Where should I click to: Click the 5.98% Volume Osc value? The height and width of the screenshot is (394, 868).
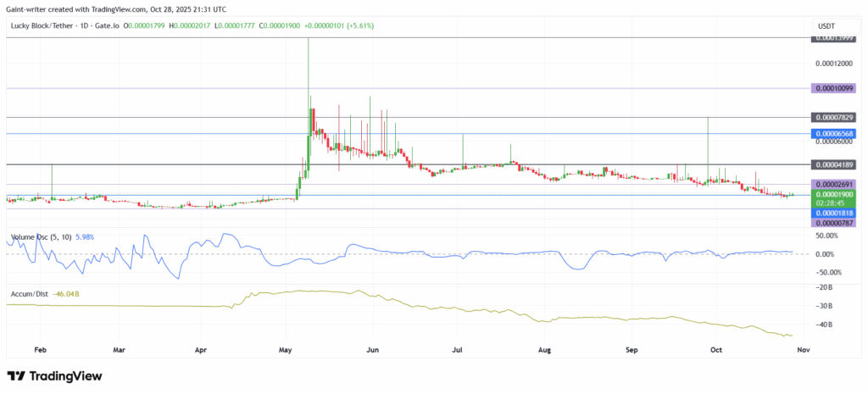coord(84,237)
